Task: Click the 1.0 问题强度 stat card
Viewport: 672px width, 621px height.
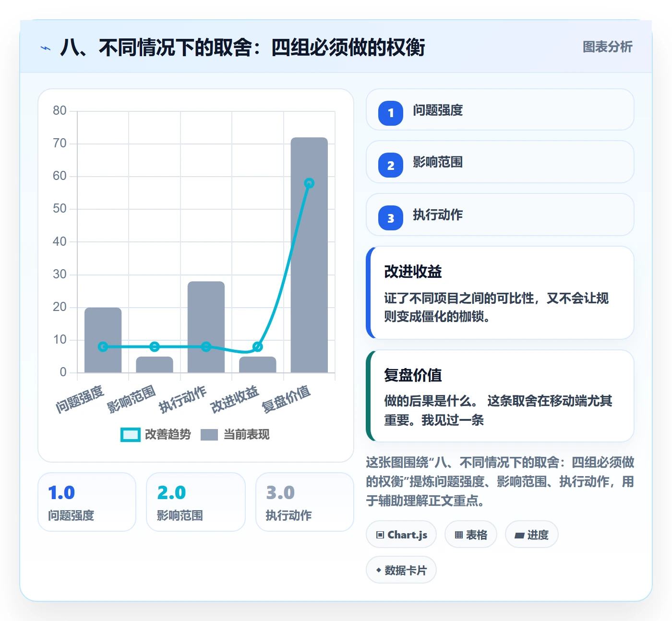Action: (x=87, y=502)
